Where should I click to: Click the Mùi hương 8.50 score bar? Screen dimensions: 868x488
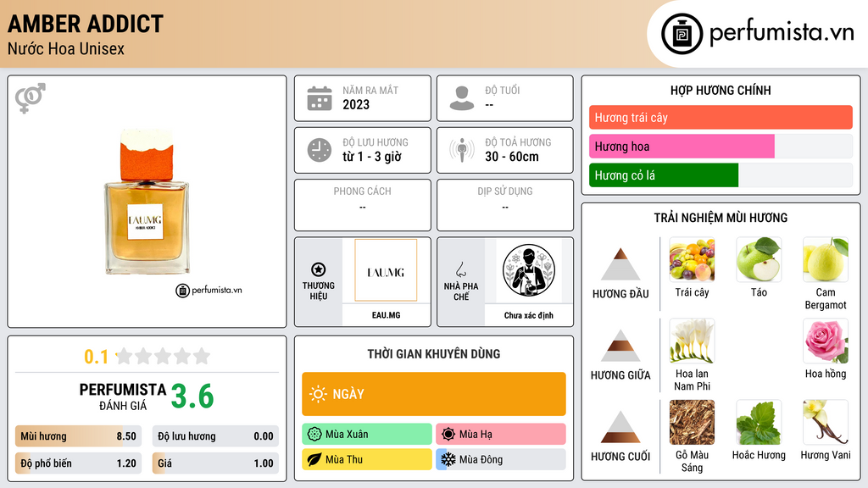[78, 436]
